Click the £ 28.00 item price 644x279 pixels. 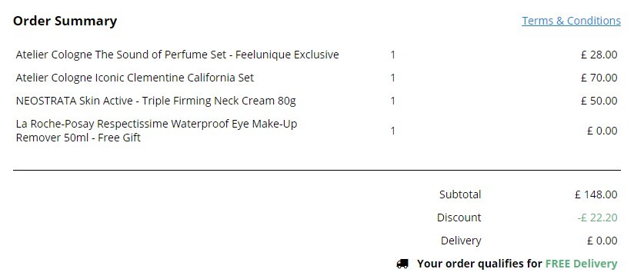coord(599,55)
